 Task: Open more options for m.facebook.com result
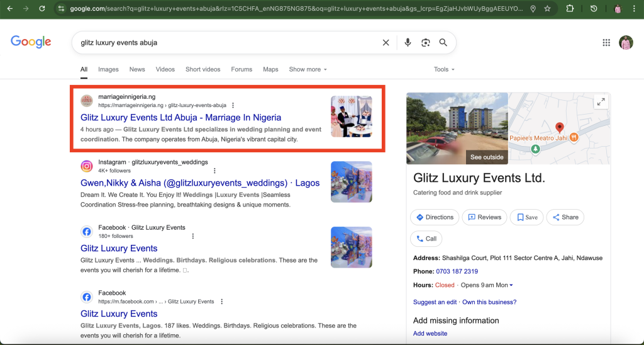[222, 302]
